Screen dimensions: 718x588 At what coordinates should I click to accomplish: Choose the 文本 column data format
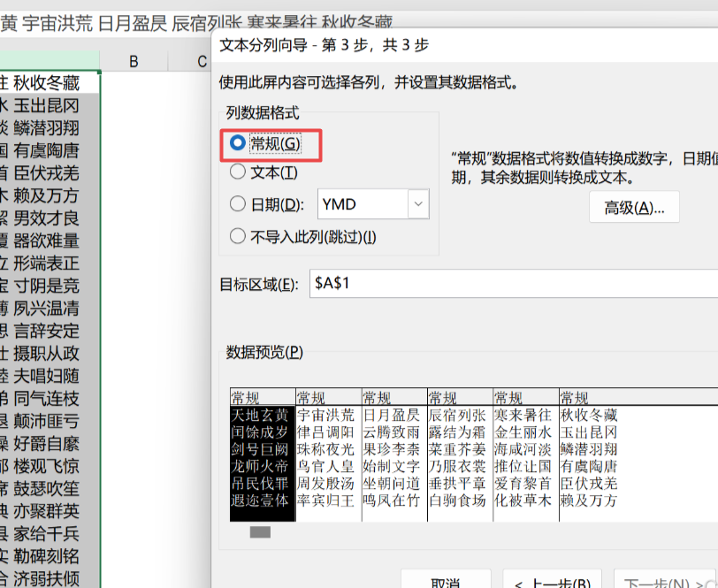237,172
